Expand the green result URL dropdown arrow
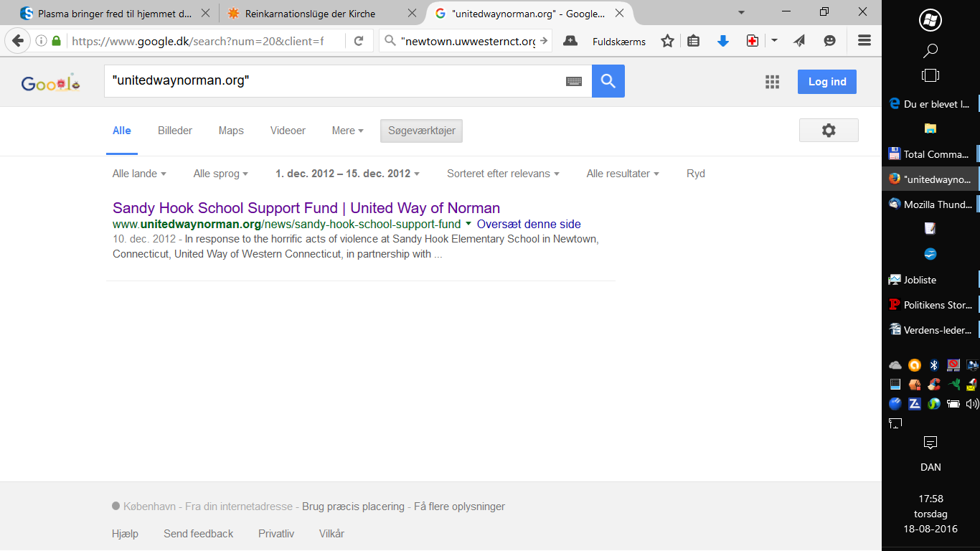Image resolution: width=980 pixels, height=551 pixels. pos(468,224)
